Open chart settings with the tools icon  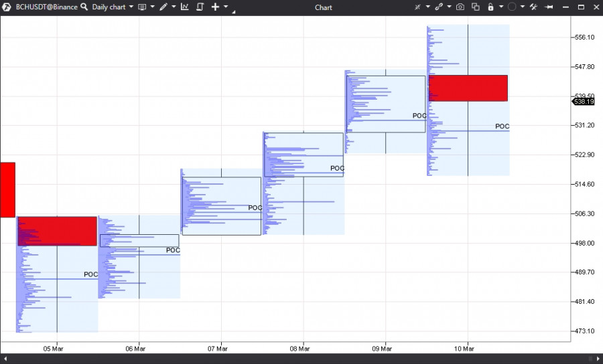(x=533, y=7)
